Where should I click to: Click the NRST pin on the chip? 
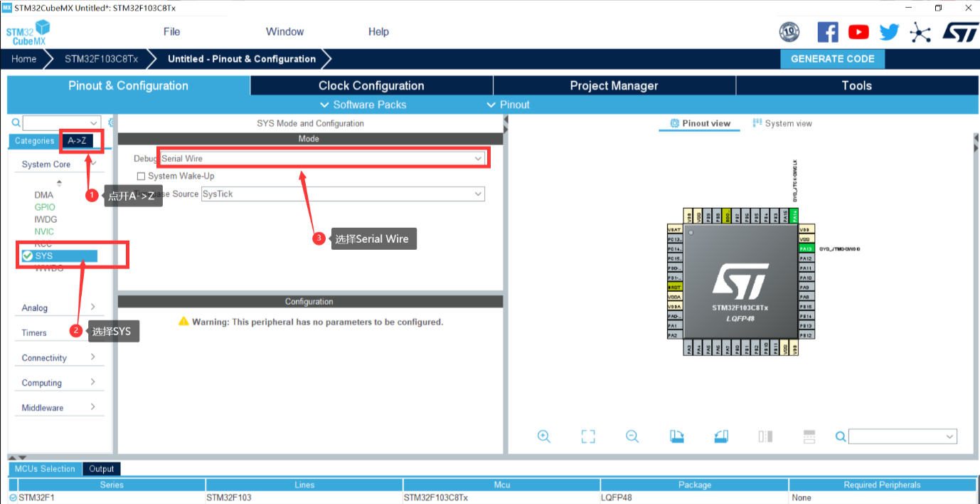[x=674, y=287]
